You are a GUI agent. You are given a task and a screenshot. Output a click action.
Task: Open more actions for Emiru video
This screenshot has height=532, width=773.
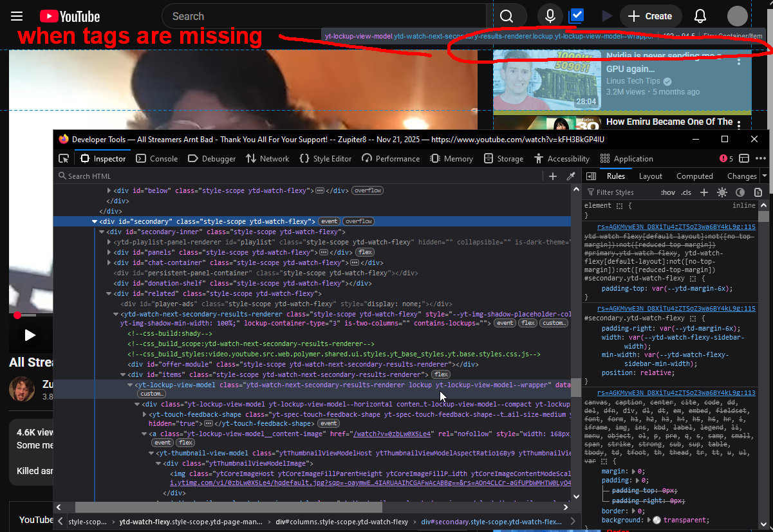tap(739, 125)
